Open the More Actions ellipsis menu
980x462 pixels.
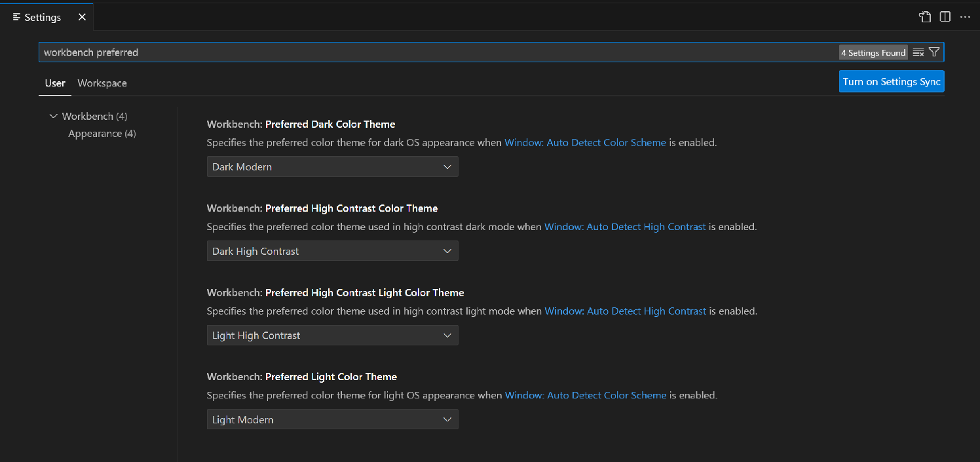coord(966,16)
